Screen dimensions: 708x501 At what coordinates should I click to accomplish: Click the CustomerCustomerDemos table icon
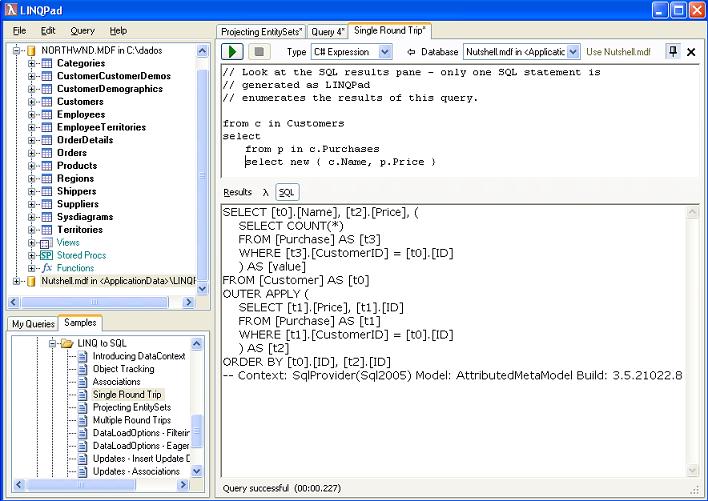tap(47, 76)
